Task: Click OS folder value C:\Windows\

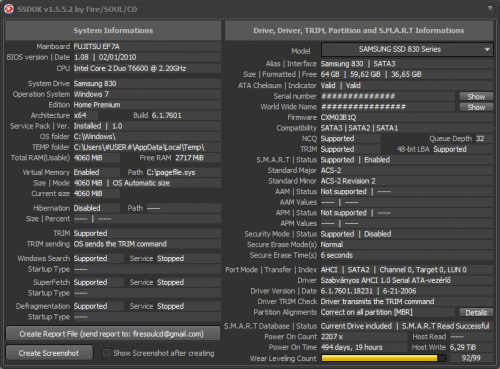Action: tap(95, 137)
